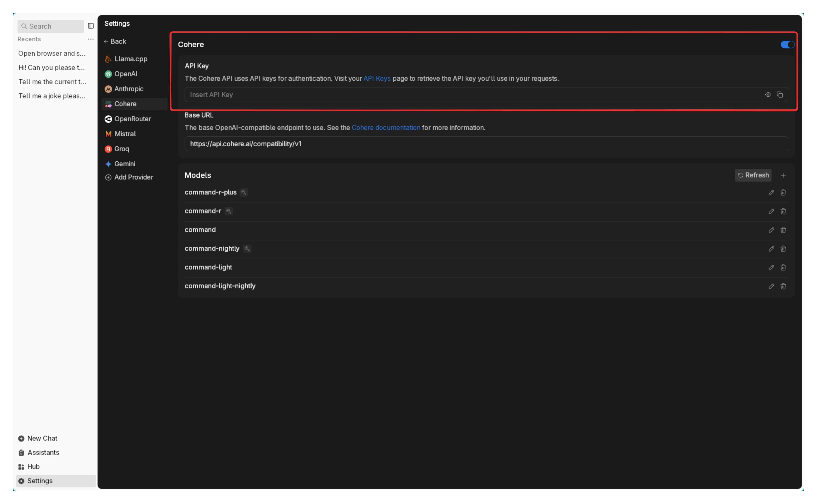Open the Cohere documentation link
This screenshot has height=504, width=817.
coord(386,128)
